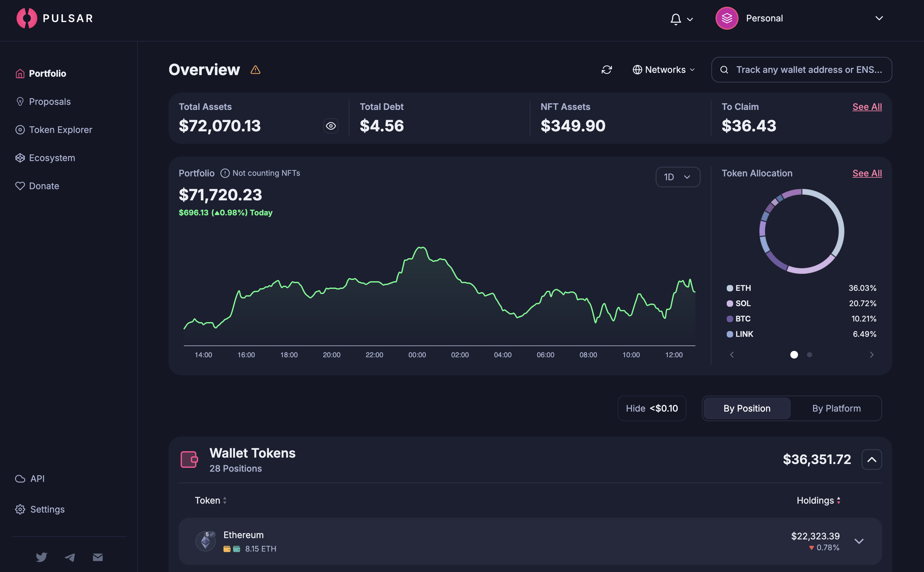
Task: Click the refresh data icon
Action: tap(607, 70)
